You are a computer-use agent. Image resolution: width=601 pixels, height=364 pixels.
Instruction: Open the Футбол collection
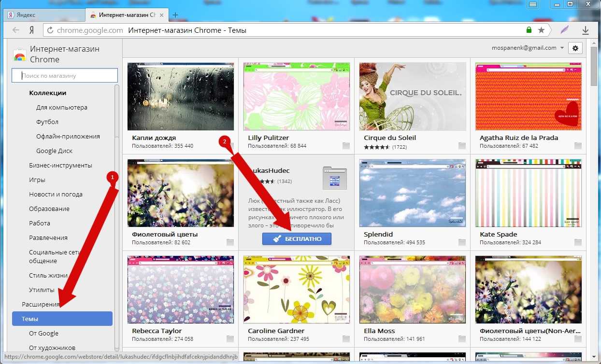click(47, 122)
